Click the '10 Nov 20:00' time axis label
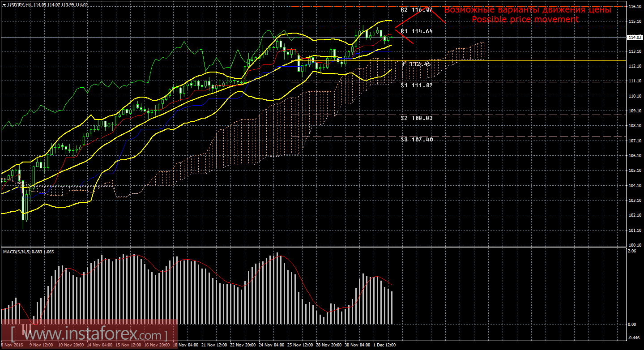The height and width of the screenshot is (350, 644). 71,345
